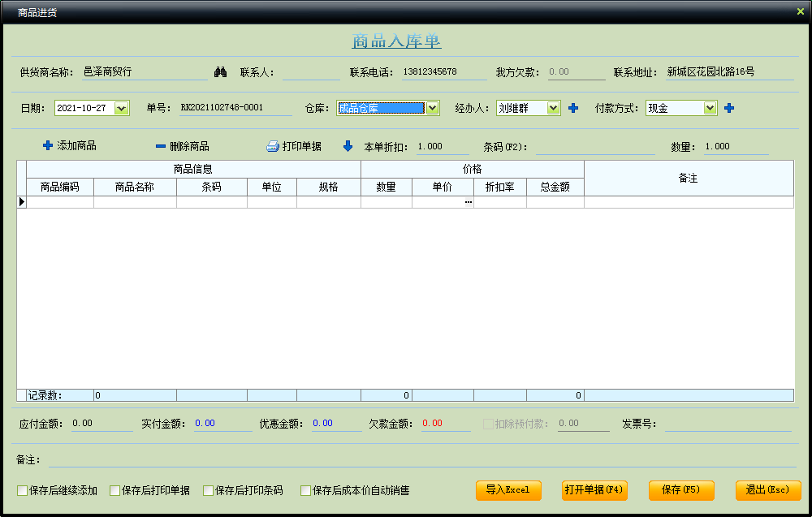Image resolution: width=812 pixels, height=517 pixels.
Task: Click the 删除商品 label
Action: click(x=189, y=146)
